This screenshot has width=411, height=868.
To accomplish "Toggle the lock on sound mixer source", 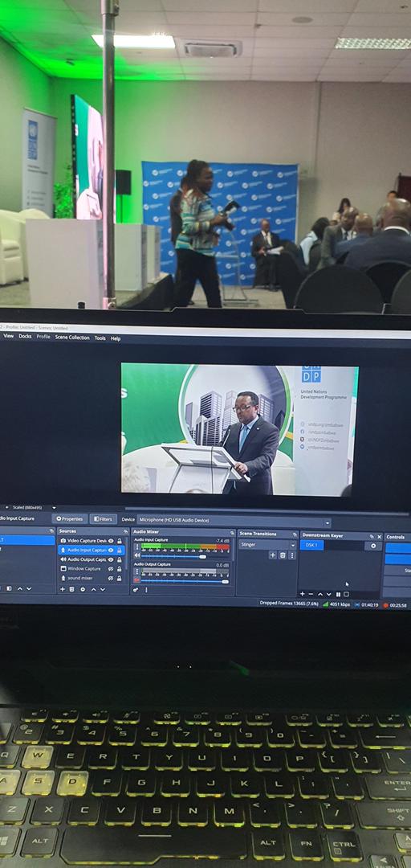I will click(119, 578).
